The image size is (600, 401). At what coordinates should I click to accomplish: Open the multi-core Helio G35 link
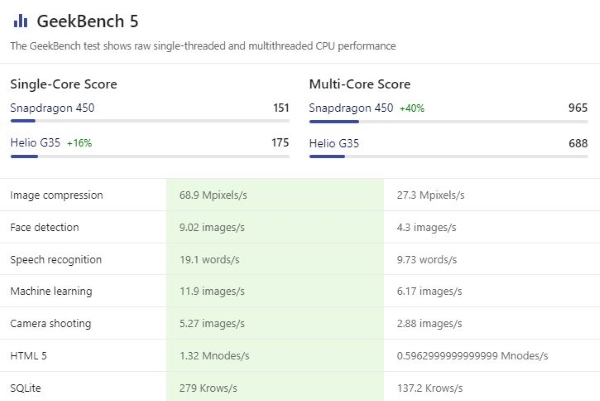[x=334, y=143]
